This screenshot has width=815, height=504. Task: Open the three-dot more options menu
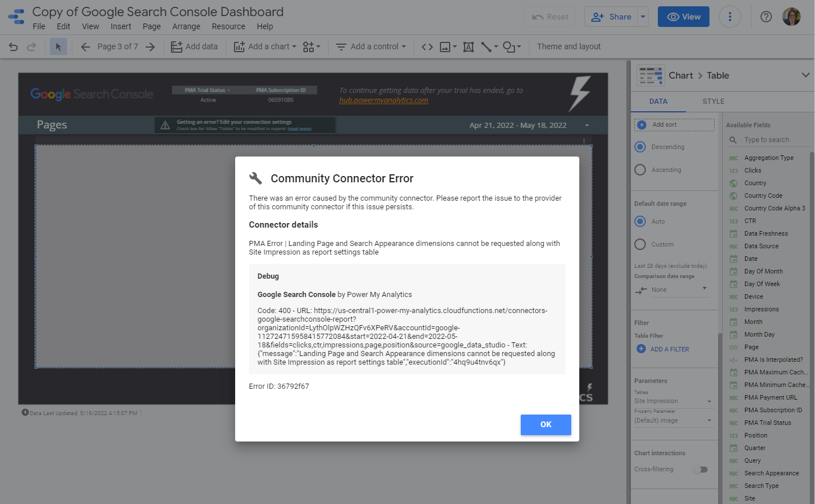point(730,17)
